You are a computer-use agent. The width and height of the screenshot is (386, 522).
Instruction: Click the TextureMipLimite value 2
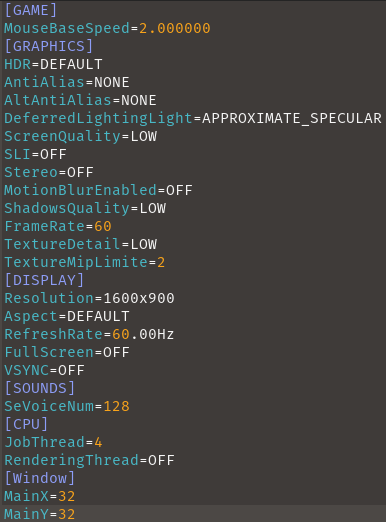click(x=161, y=262)
